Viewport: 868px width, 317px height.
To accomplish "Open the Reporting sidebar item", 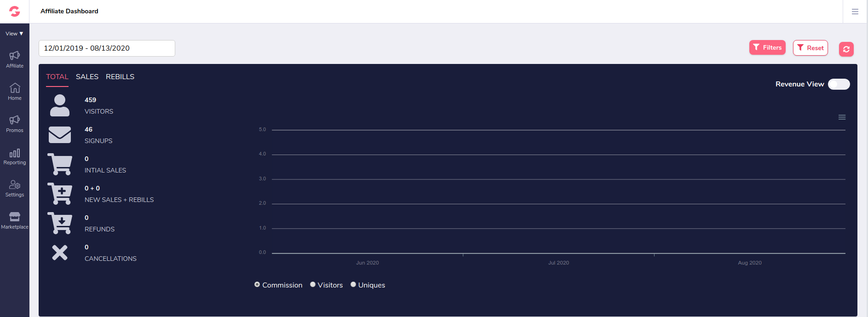I will click(x=15, y=156).
